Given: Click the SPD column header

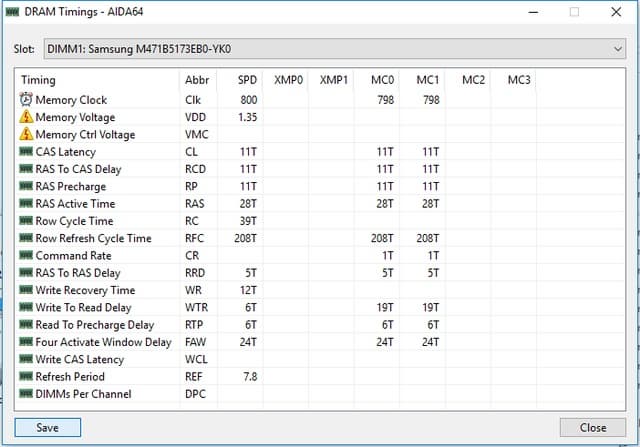Looking at the screenshot, I should [x=240, y=80].
